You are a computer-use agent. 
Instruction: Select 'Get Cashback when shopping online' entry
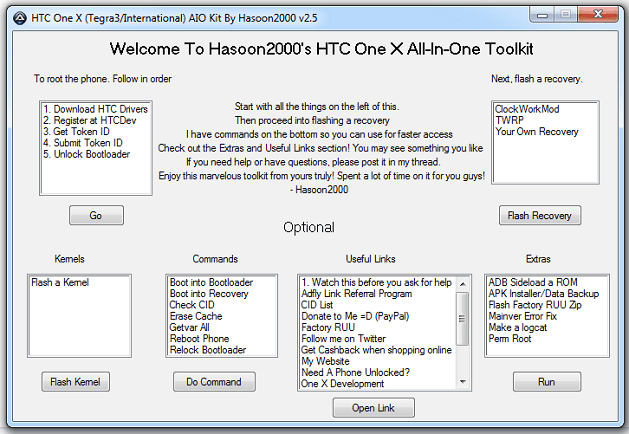(x=378, y=350)
